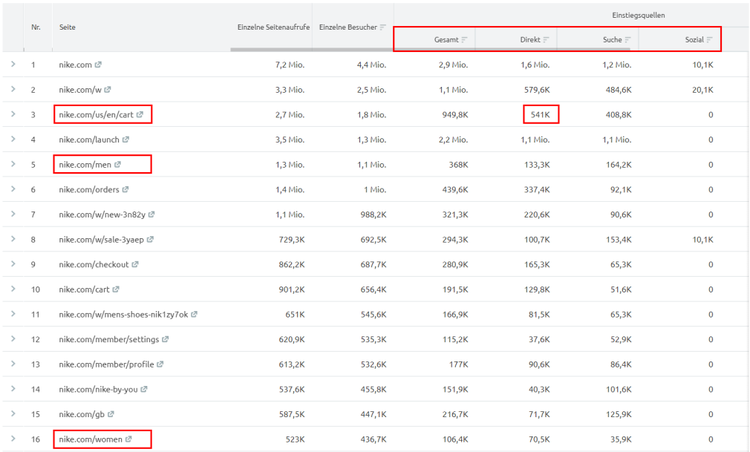
Task: Select the 901,2K Seitenaufrufe value
Action: pyautogui.click(x=292, y=289)
